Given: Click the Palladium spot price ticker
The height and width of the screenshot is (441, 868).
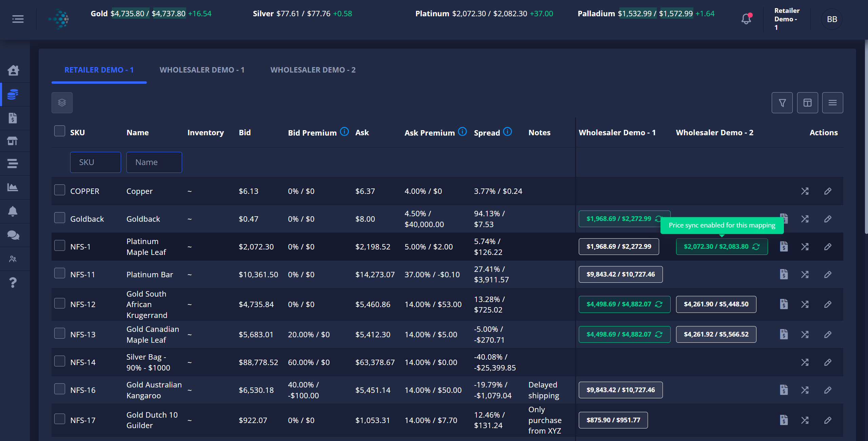Looking at the screenshot, I should click(646, 14).
